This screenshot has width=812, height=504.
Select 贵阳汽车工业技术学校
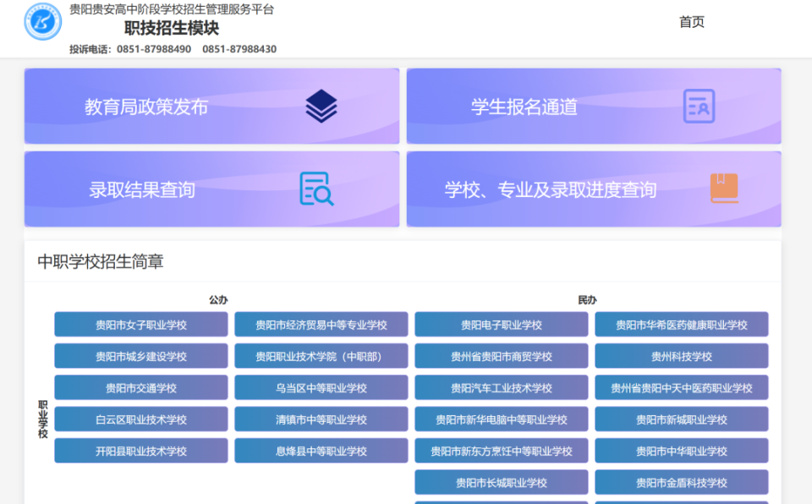pyautogui.click(x=502, y=388)
